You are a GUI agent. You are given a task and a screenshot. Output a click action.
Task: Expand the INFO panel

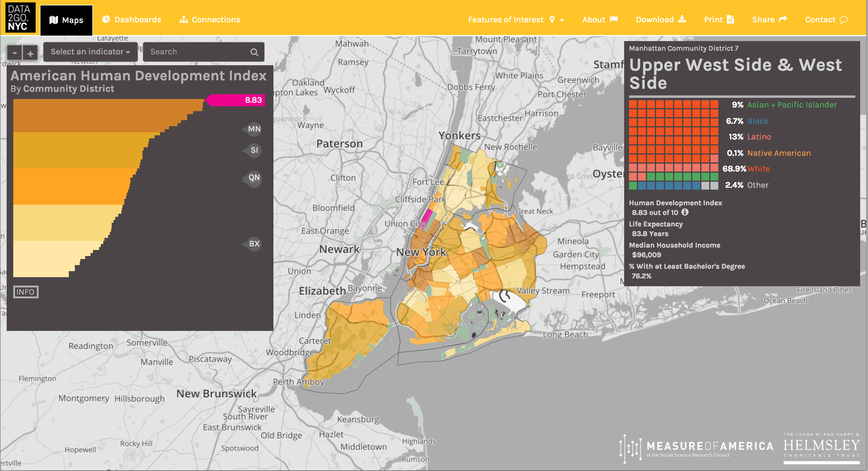click(26, 292)
